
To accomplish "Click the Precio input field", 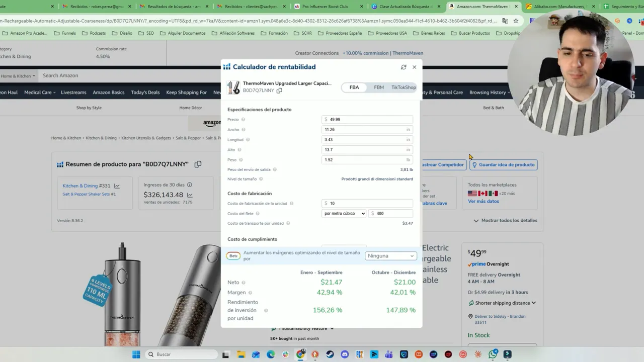I will [367, 120].
